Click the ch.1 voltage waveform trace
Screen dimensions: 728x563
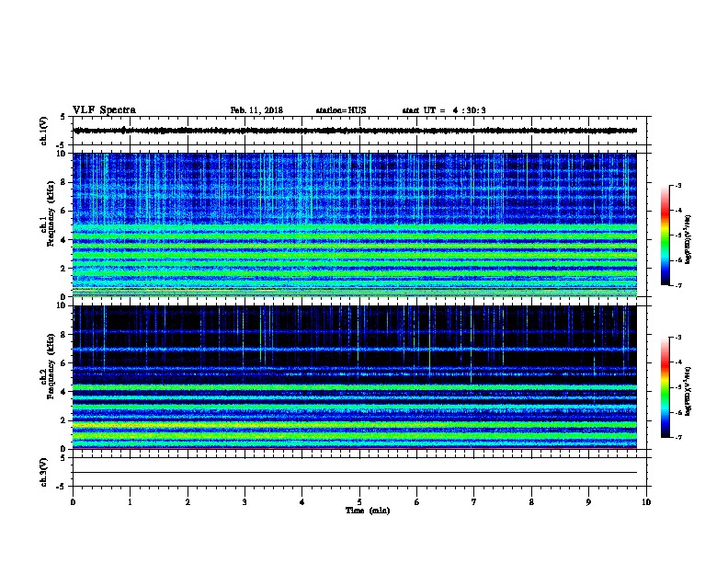pyautogui.click(x=355, y=131)
